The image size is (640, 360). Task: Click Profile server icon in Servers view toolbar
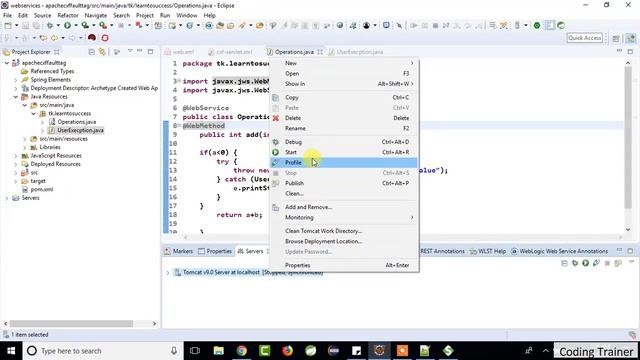[596, 263]
